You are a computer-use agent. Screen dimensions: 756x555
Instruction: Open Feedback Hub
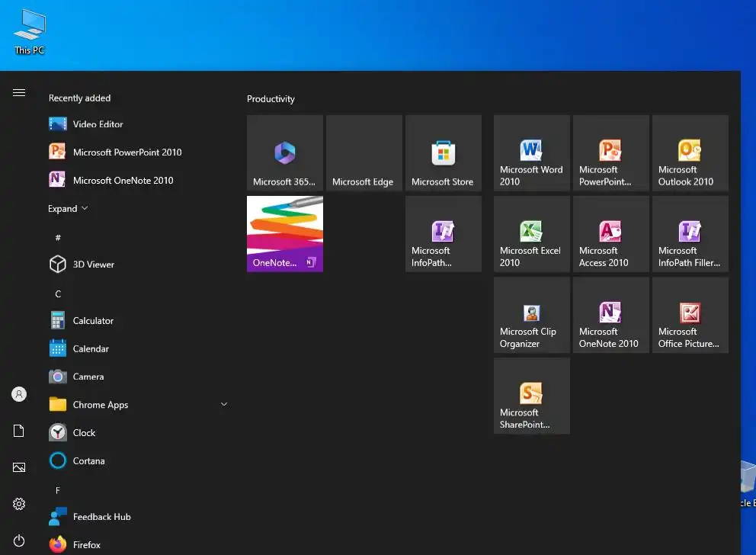click(139, 516)
